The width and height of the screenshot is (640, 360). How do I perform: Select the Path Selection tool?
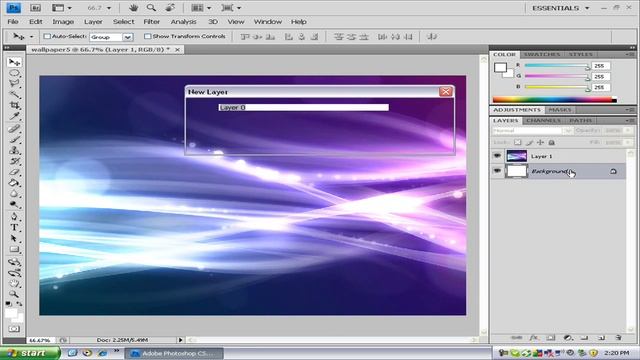point(14,238)
